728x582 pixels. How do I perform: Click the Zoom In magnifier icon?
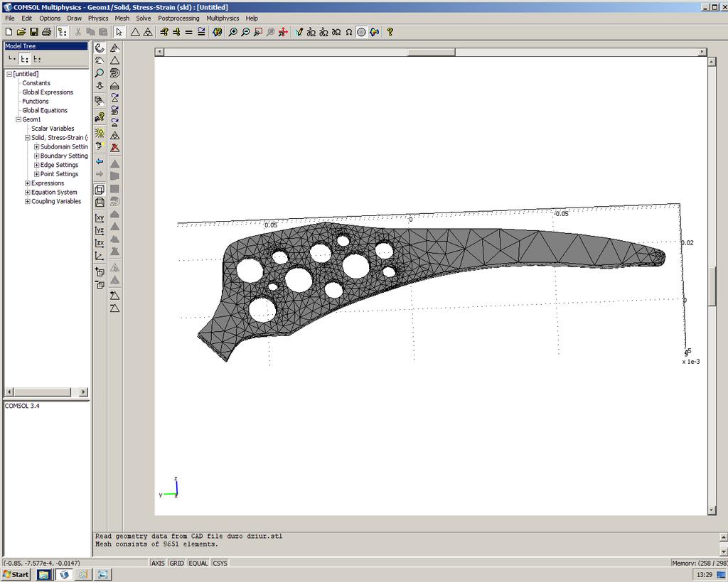coord(232,32)
